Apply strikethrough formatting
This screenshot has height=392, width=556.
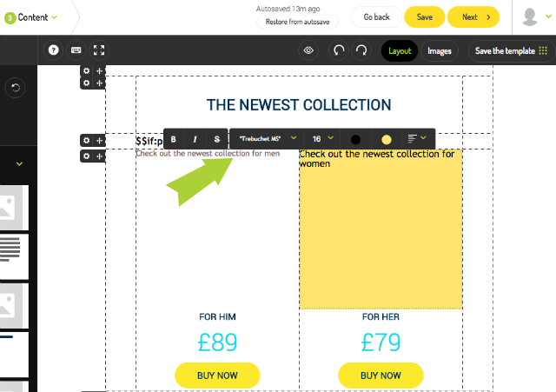(x=216, y=139)
